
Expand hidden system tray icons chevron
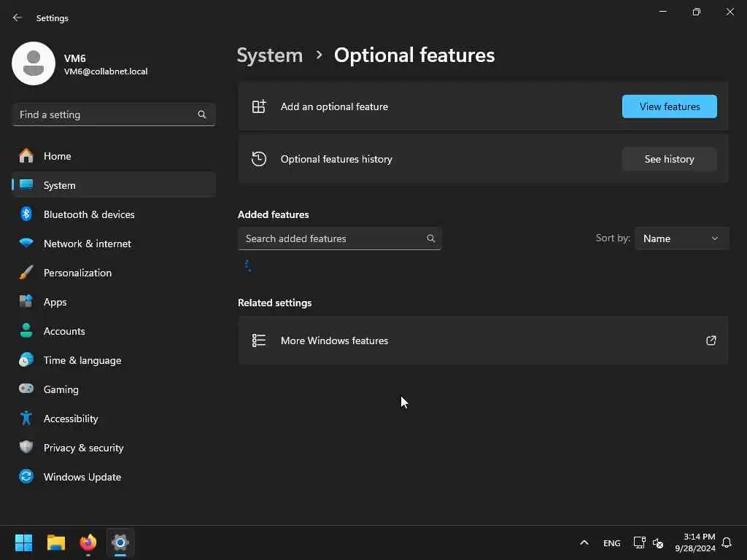584,542
